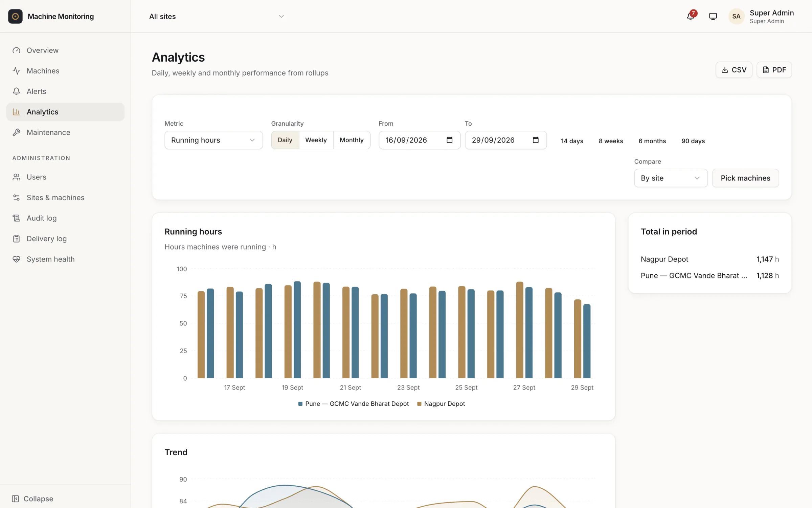Go to Maintenance in sidebar
812x508 pixels.
pos(65,132)
